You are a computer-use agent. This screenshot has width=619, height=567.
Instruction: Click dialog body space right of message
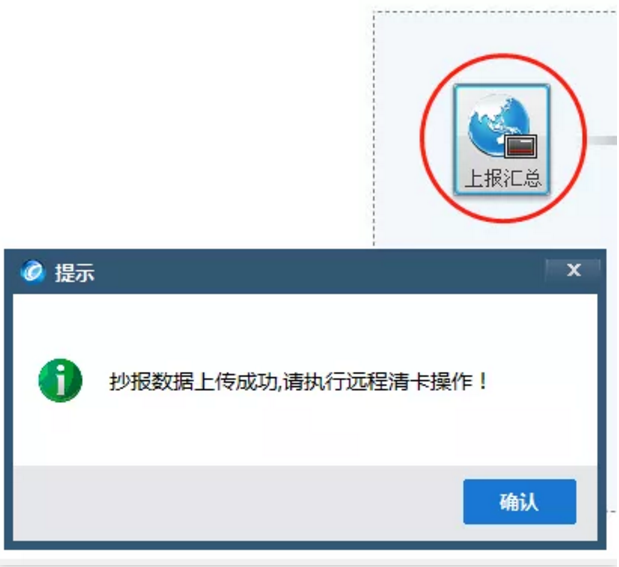pyautogui.click(x=543, y=381)
